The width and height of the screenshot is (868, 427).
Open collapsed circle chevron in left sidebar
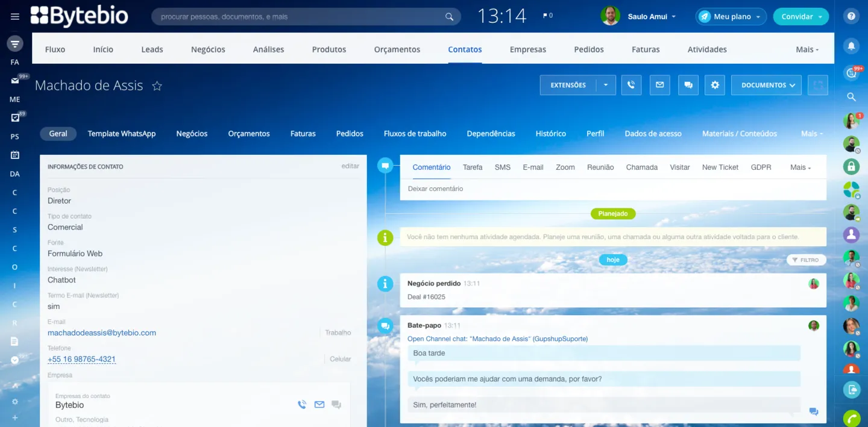click(x=15, y=360)
